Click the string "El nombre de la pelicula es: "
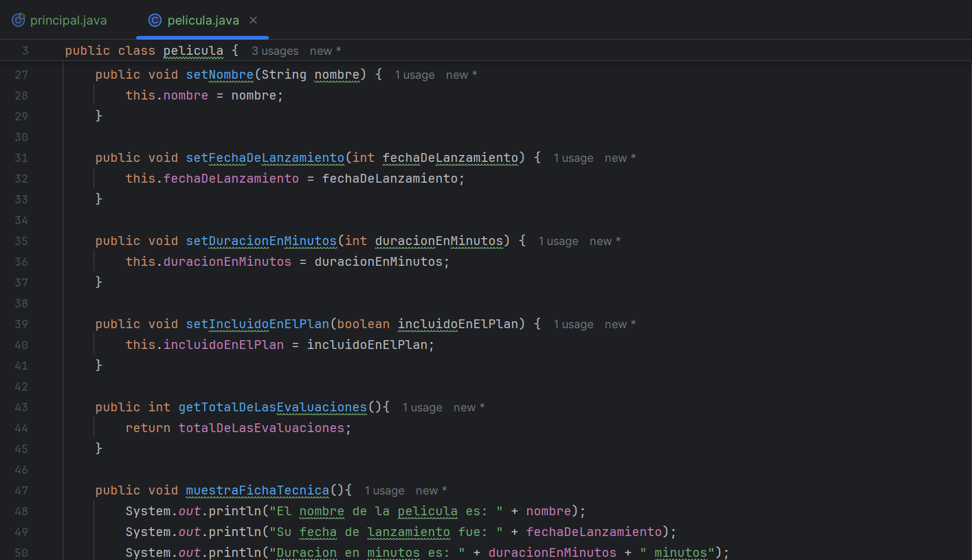 tap(386, 511)
